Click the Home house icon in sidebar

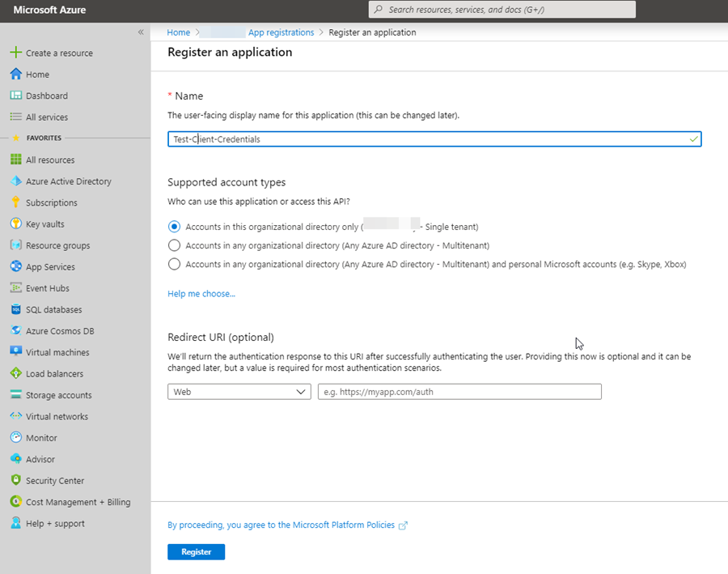point(16,74)
